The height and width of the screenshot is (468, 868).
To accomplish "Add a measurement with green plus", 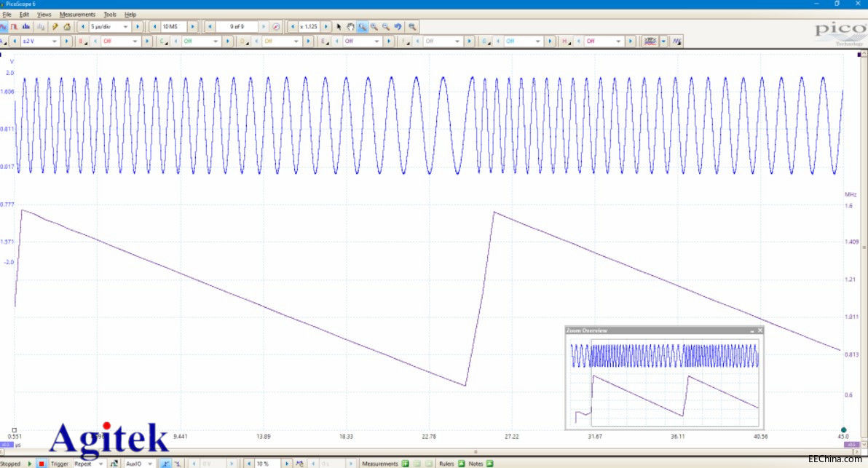I will tap(405, 464).
